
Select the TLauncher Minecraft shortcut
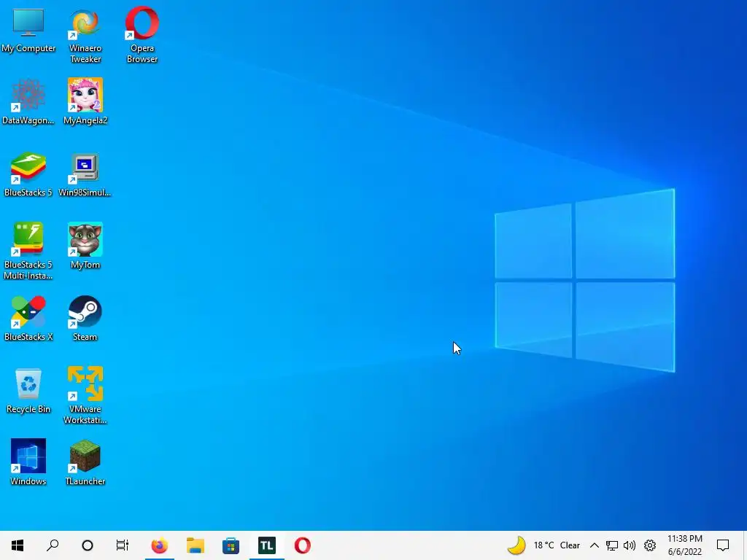[x=85, y=462]
